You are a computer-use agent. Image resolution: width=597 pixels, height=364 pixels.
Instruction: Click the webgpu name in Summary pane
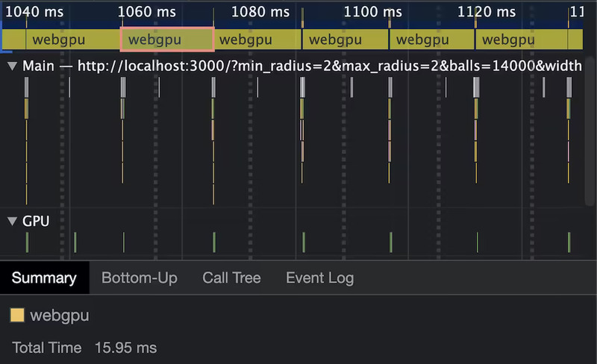[x=60, y=316]
